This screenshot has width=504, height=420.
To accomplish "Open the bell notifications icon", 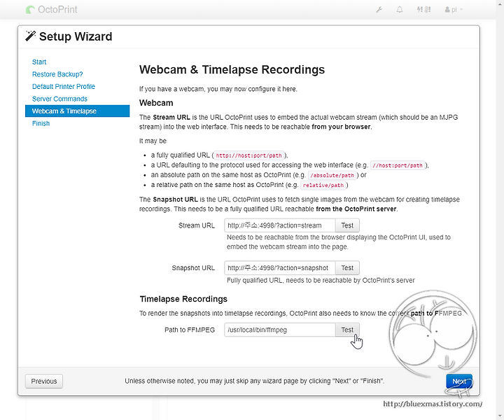I will [x=399, y=10].
